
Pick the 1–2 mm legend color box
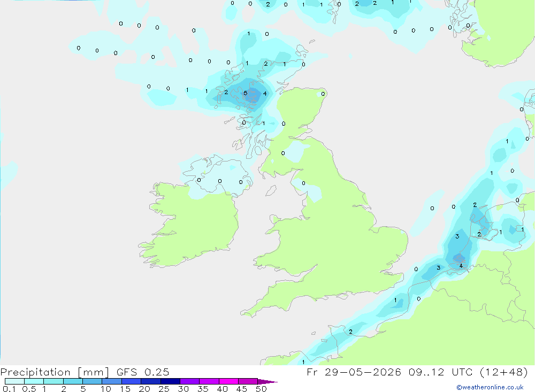tap(53, 381)
